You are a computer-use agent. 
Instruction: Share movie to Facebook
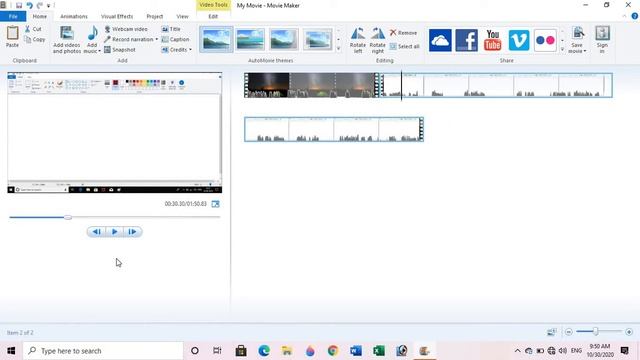pos(466,40)
